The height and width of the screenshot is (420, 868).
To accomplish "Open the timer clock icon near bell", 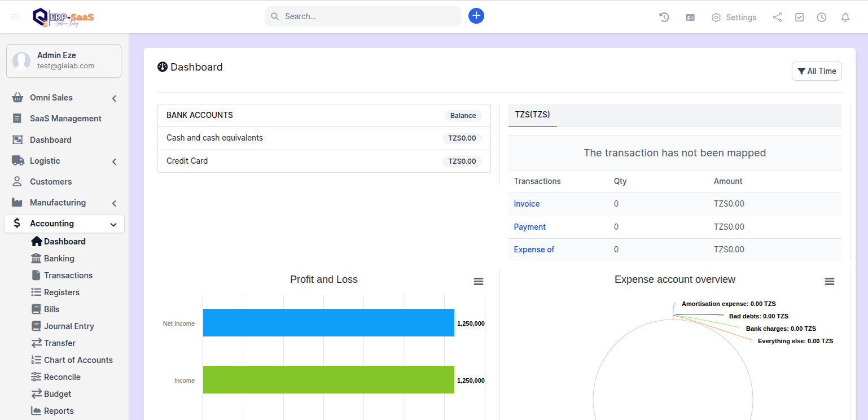I will [821, 17].
